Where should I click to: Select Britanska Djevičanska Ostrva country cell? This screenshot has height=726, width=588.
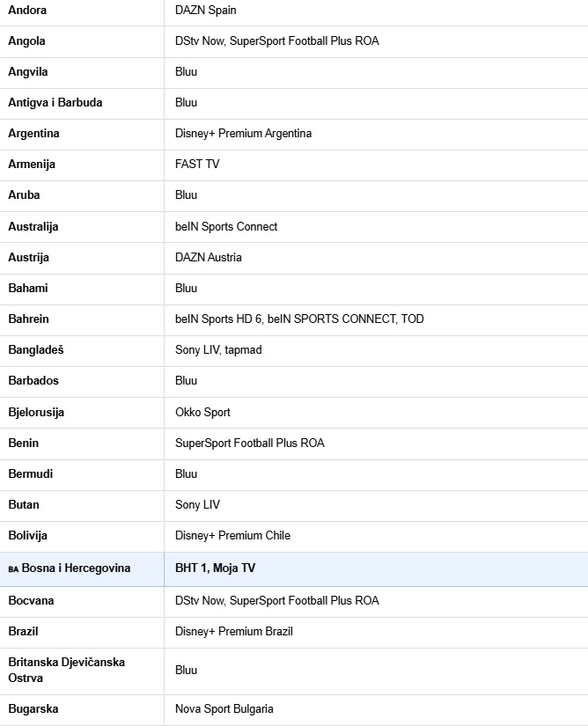(82, 671)
